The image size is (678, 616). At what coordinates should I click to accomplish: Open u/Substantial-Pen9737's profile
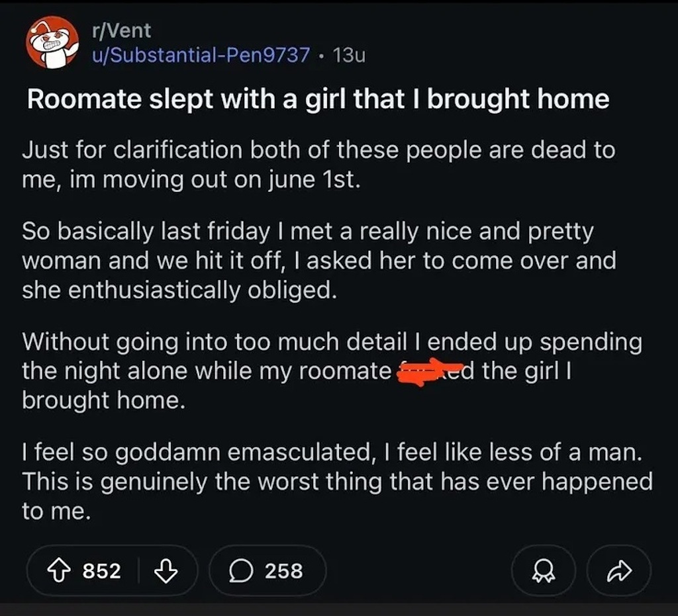(x=201, y=54)
